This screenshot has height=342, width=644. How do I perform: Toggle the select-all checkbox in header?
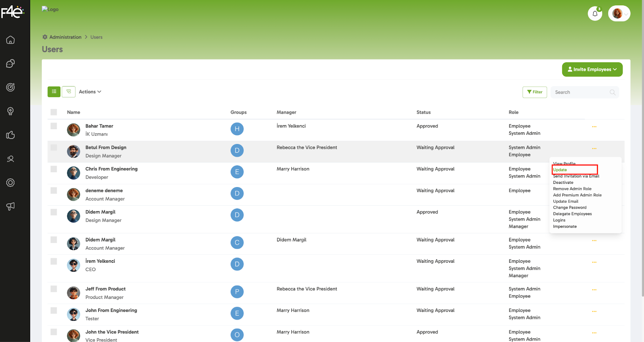[x=54, y=112]
